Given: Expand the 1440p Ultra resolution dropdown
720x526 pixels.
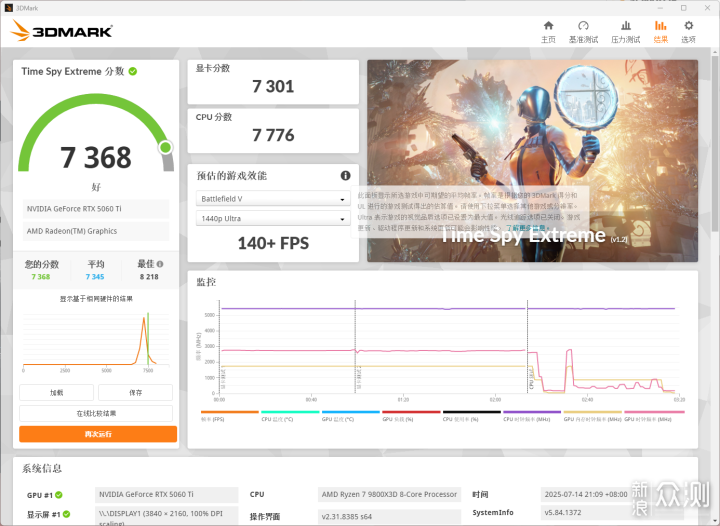Looking at the screenshot, I should (x=273, y=218).
